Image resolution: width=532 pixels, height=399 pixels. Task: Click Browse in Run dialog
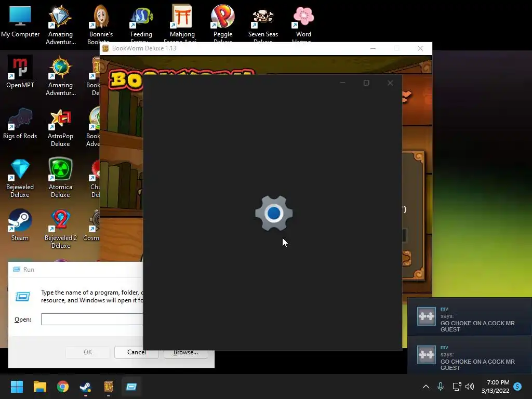pos(185,352)
